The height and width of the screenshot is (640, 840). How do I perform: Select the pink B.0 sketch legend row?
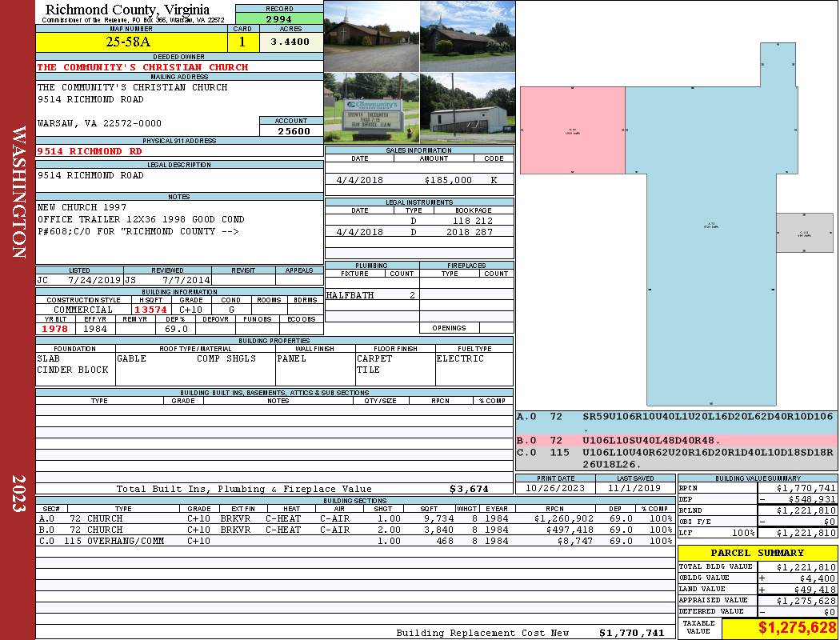[x=676, y=440]
